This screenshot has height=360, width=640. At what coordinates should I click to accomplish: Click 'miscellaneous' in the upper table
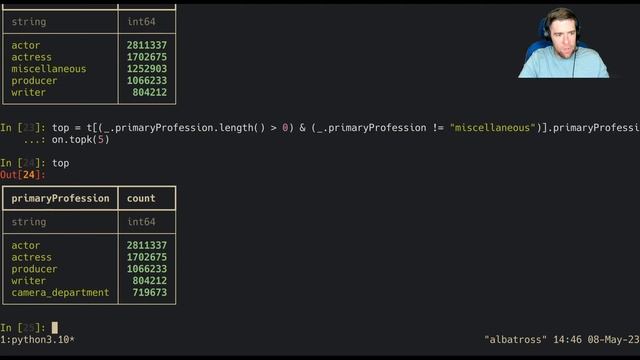[49, 69]
